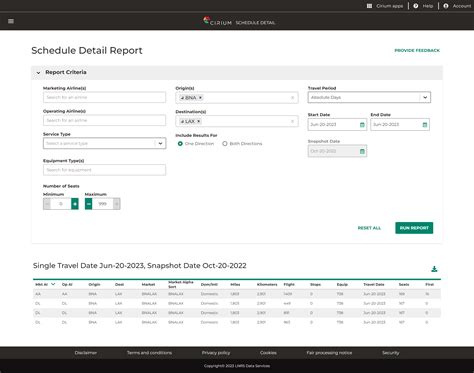Viewport: 474px width, 373px height.
Task: Clear all Destination(s) field entries
Action: click(292, 121)
